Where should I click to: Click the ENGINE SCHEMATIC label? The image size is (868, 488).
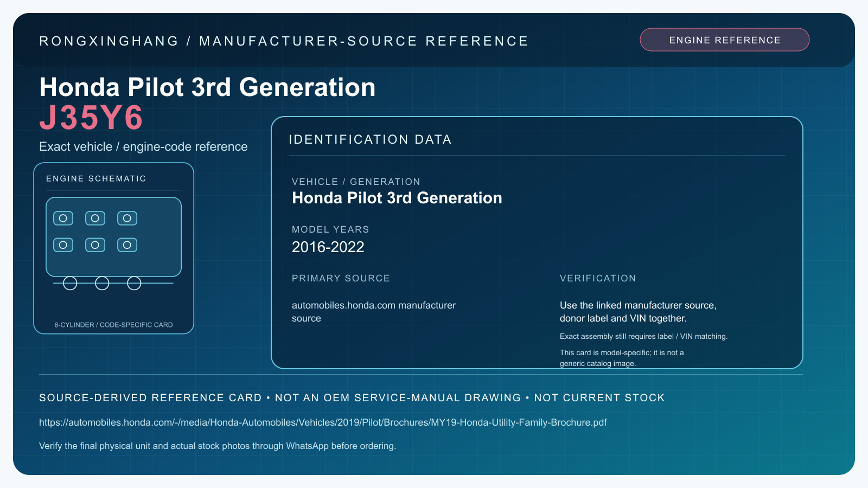[96, 178]
